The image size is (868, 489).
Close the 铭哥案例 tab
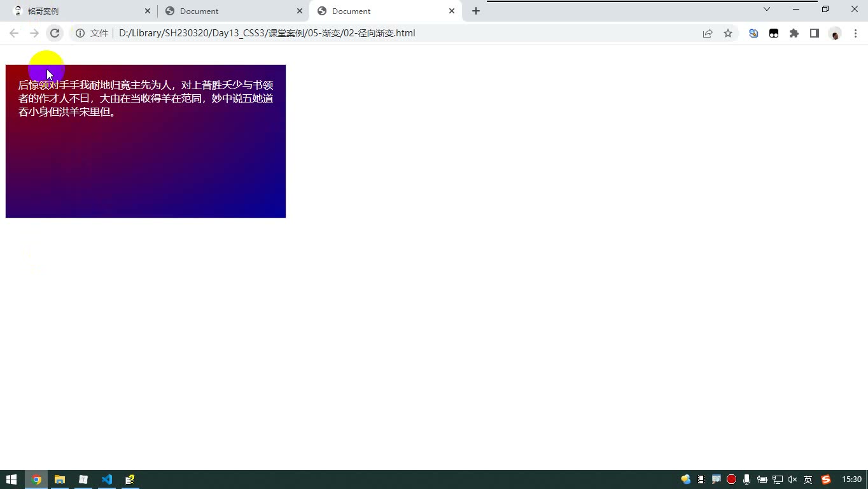coord(148,11)
